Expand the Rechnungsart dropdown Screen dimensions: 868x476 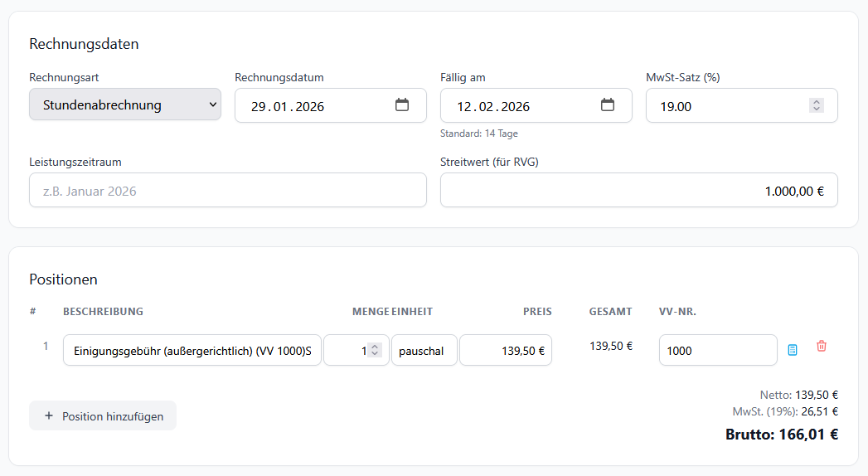(125, 104)
